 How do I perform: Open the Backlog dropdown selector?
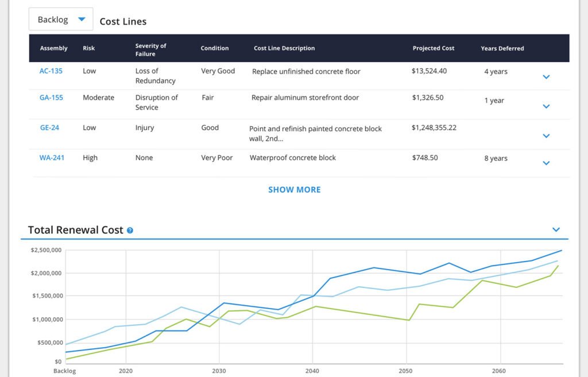click(60, 20)
